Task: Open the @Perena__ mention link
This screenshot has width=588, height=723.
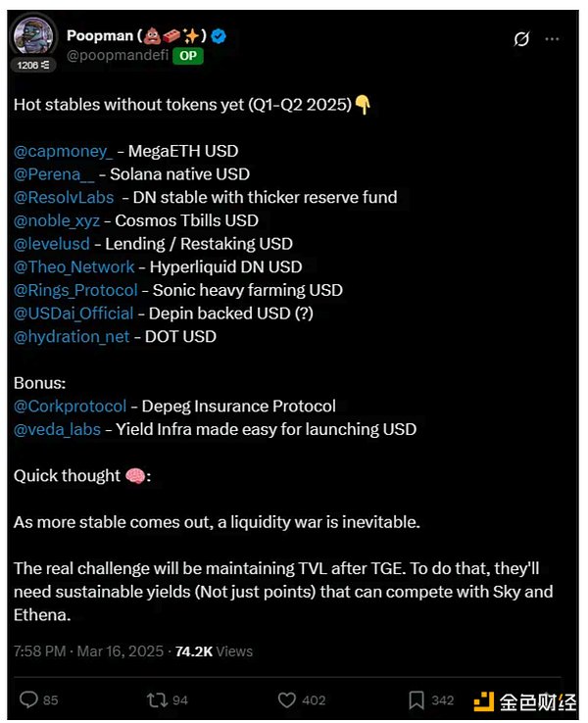Action: tap(56, 174)
